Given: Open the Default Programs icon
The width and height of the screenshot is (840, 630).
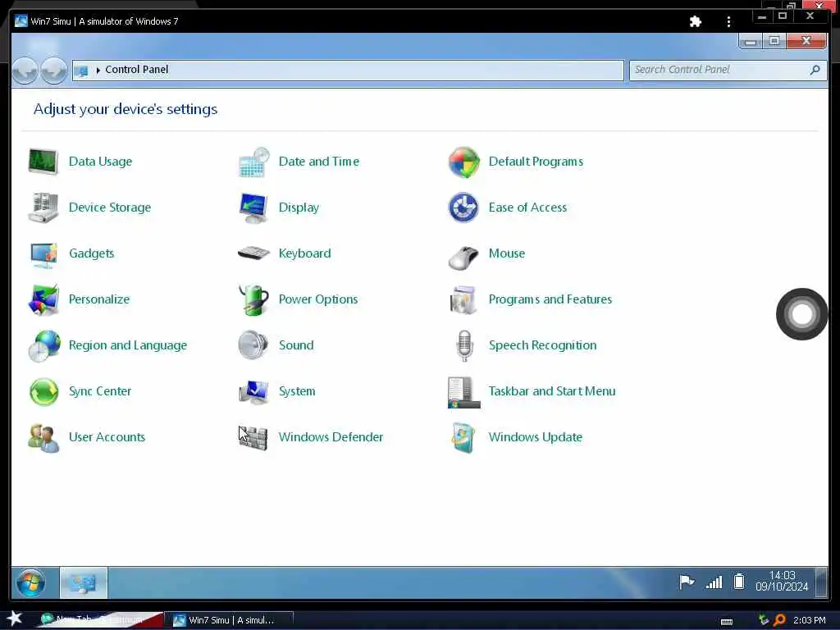Looking at the screenshot, I should click(x=464, y=162).
